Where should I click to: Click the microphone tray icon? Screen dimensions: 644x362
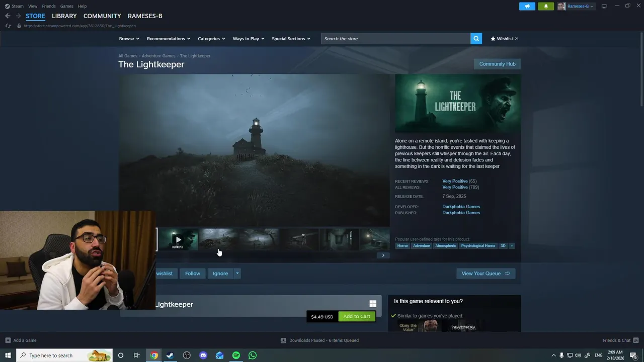point(561,355)
